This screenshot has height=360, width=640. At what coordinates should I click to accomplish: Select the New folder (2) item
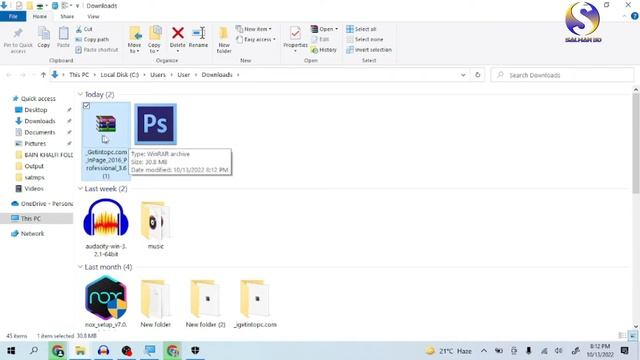coord(205,304)
